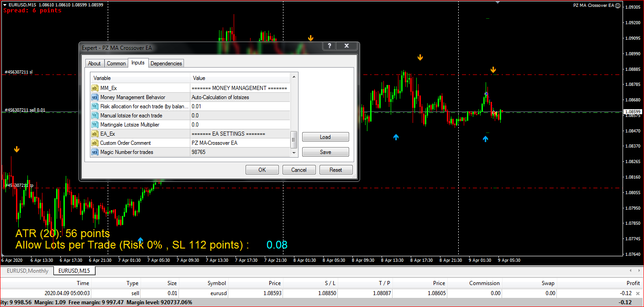Select the EA_Ex row
The width and height of the screenshot is (644, 307).
pos(190,134)
